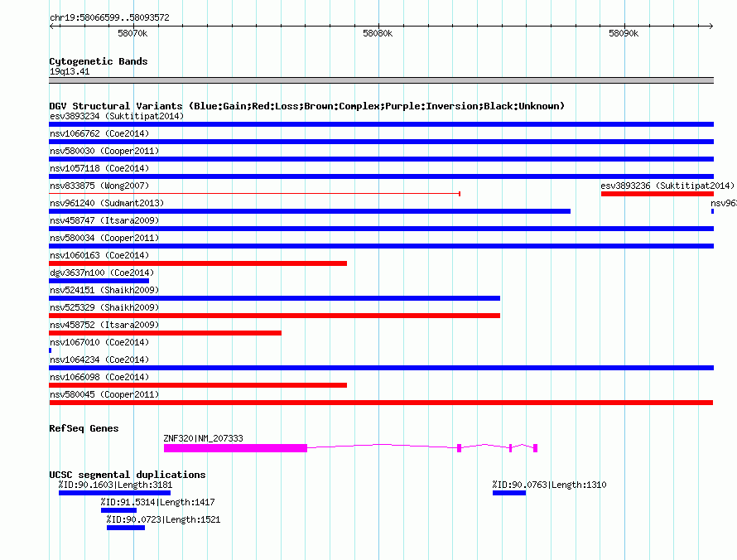Click the nsv580045 (Cooper2011) variant label

click(x=104, y=394)
